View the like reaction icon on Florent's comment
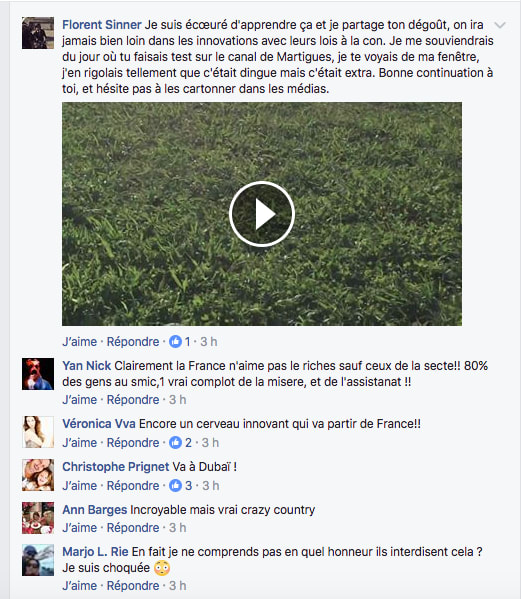The width and height of the screenshot is (521, 599). 175,342
